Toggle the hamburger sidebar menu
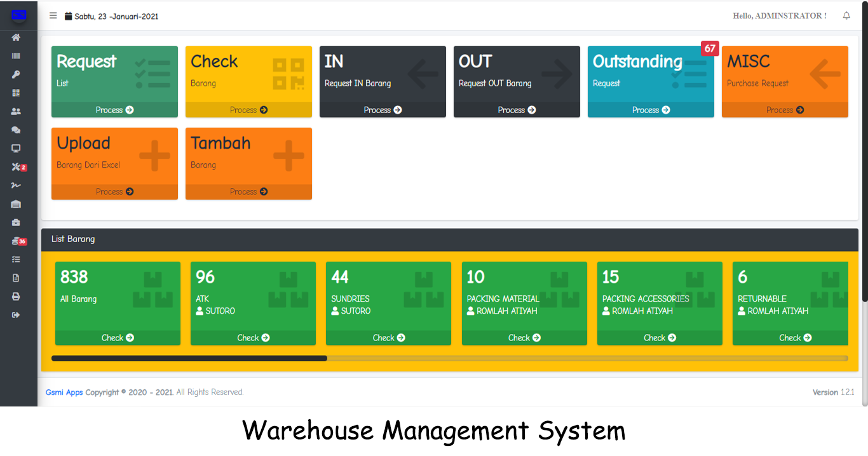 coord(53,16)
